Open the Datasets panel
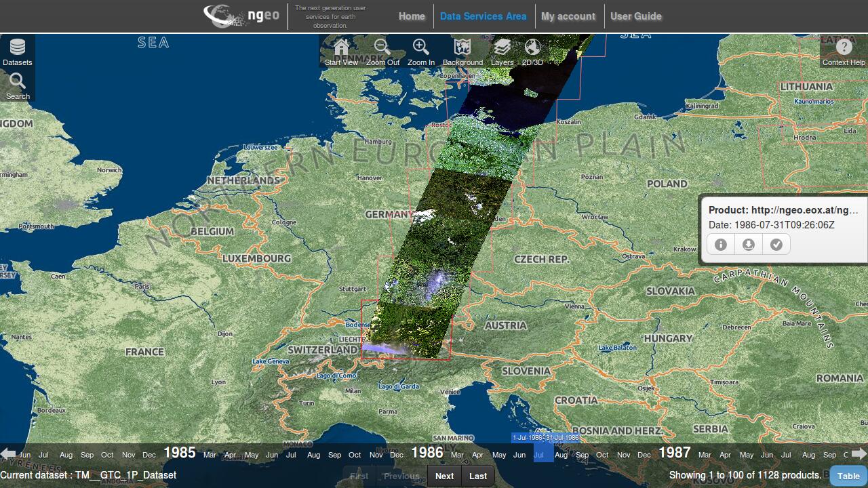Screen dimensions: 868x488 coord(18,52)
